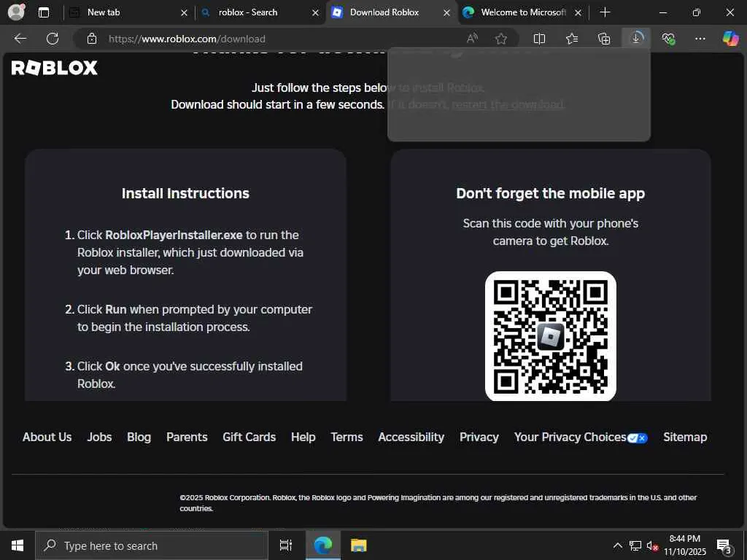
Task: Open the taskbar clock and date
Action: point(684,545)
